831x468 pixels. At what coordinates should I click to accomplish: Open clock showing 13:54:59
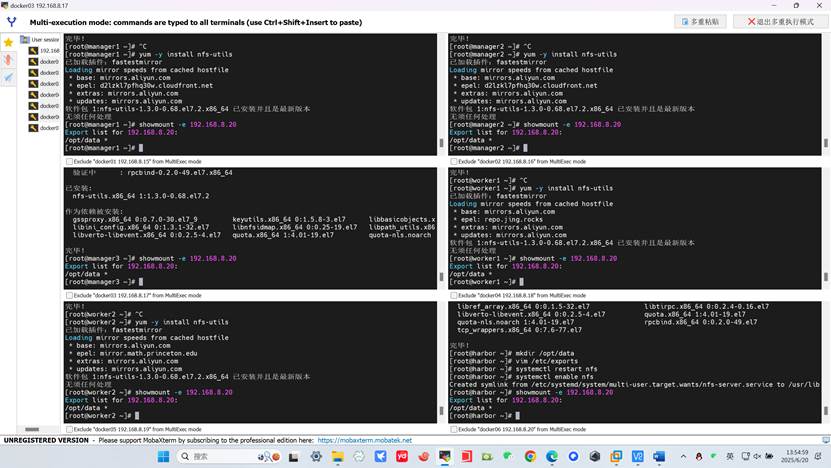[797, 456]
